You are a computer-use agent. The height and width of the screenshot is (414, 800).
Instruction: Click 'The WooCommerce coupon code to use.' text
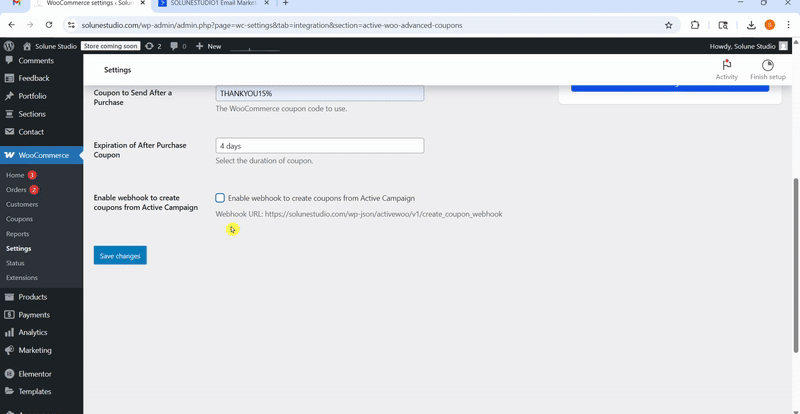(281, 109)
